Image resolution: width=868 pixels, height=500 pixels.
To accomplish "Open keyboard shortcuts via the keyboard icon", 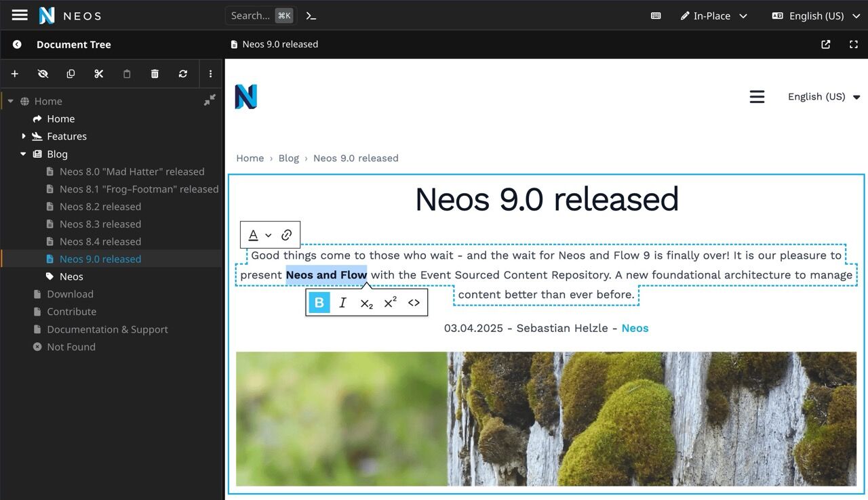I will [x=655, y=16].
